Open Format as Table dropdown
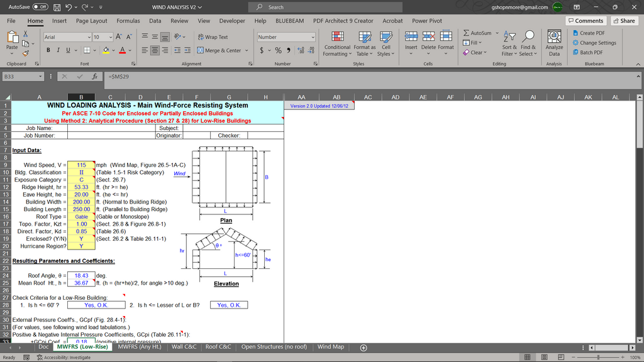This screenshot has height=362, width=644. pyautogui.click(x=365, y=43)
